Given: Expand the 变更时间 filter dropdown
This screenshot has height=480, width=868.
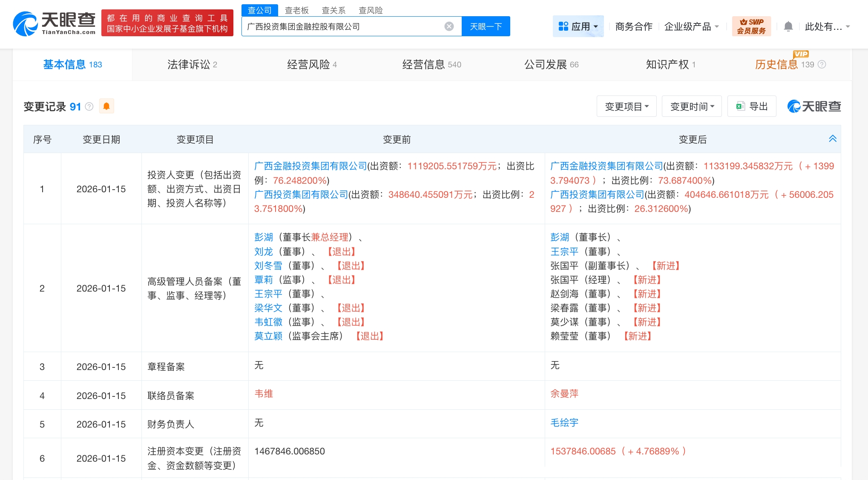Looking at the screenshot, I should tap(692, 106).
